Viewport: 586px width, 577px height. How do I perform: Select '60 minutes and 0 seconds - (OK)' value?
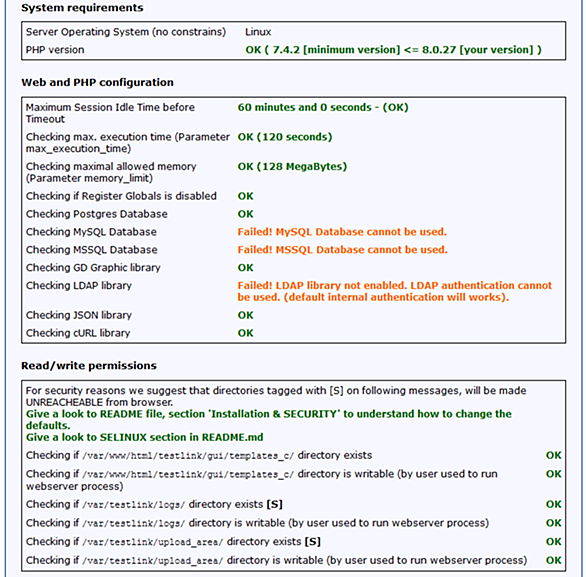323,108
